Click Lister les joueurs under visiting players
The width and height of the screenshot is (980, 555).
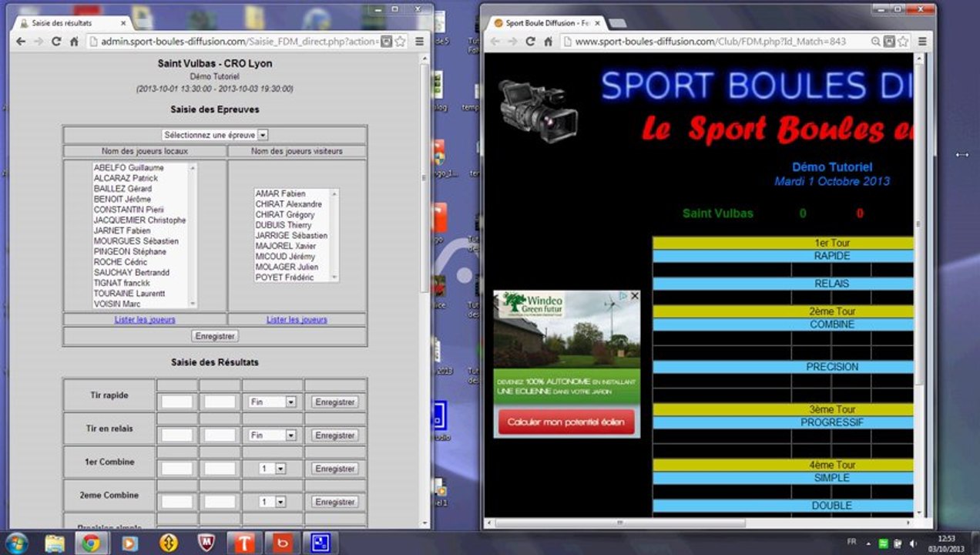[x=297, y=319]
